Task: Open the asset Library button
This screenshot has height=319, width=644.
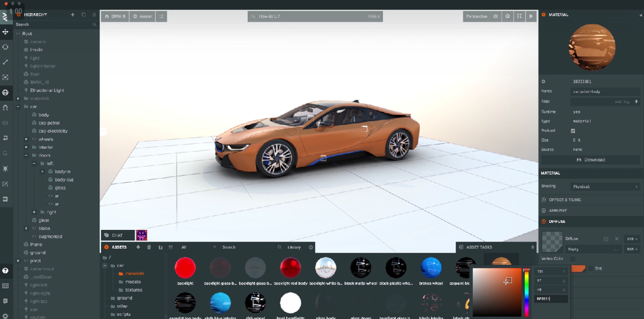Action: coord(294,247)
